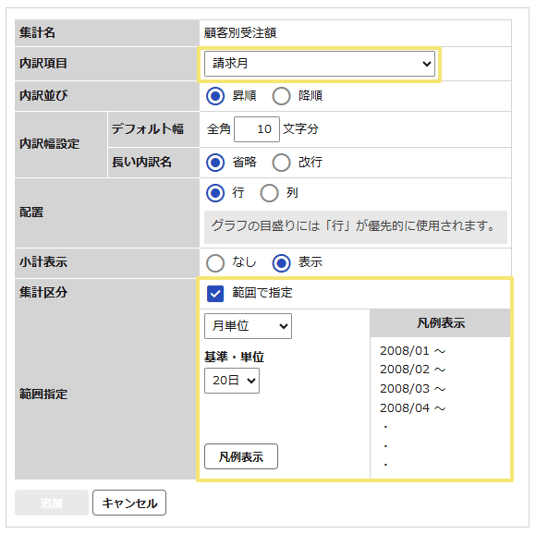
Task: Choose 改行 for long breakdown names
Action: [x=281, y=162]
